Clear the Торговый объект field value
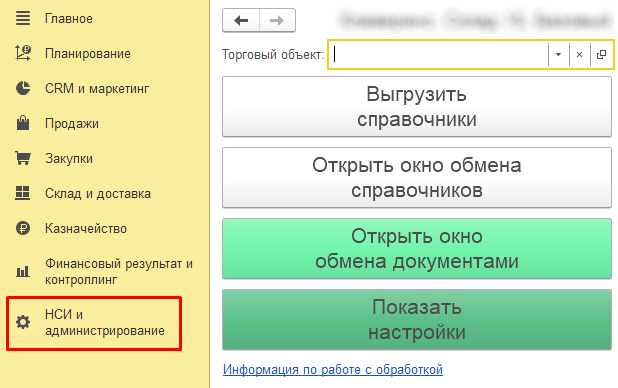The image size is (618, 388). (x=579, y=54)
